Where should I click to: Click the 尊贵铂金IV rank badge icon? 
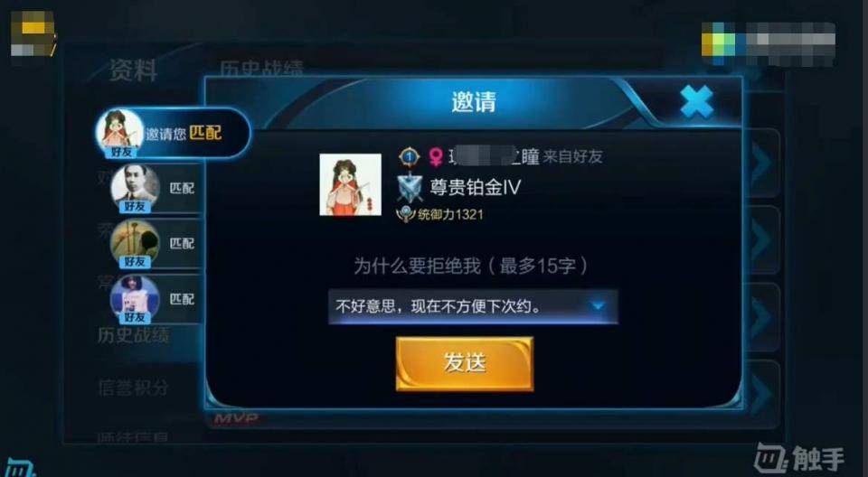[410, 188]
